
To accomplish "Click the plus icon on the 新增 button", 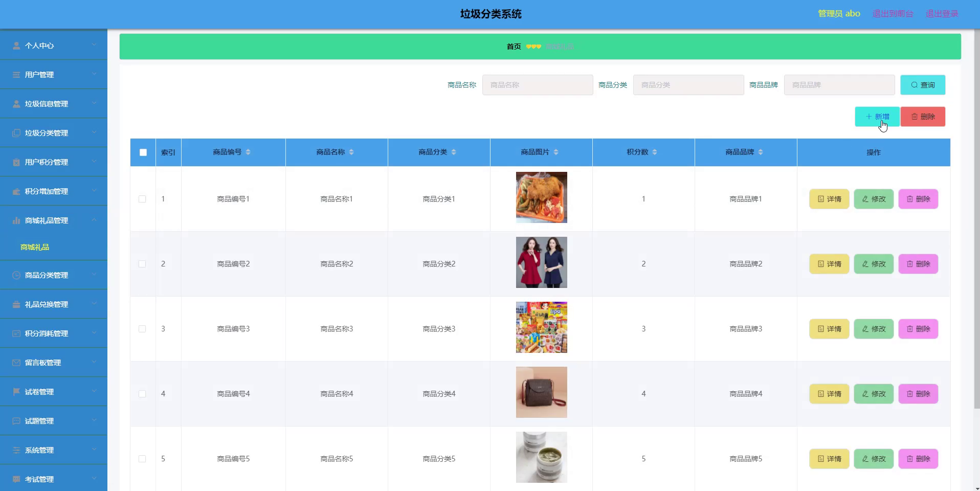I will tap(868, 117).
